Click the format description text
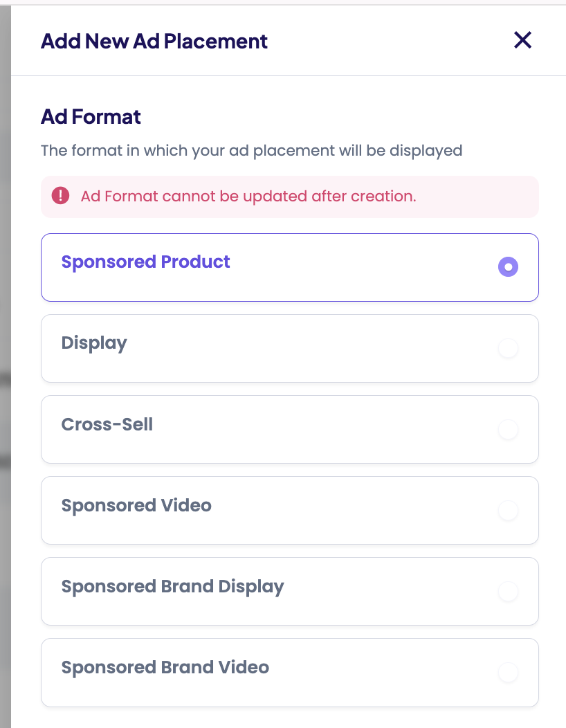Image resolution: width=566 pixels, height=728 pixels. coord(251,150)
